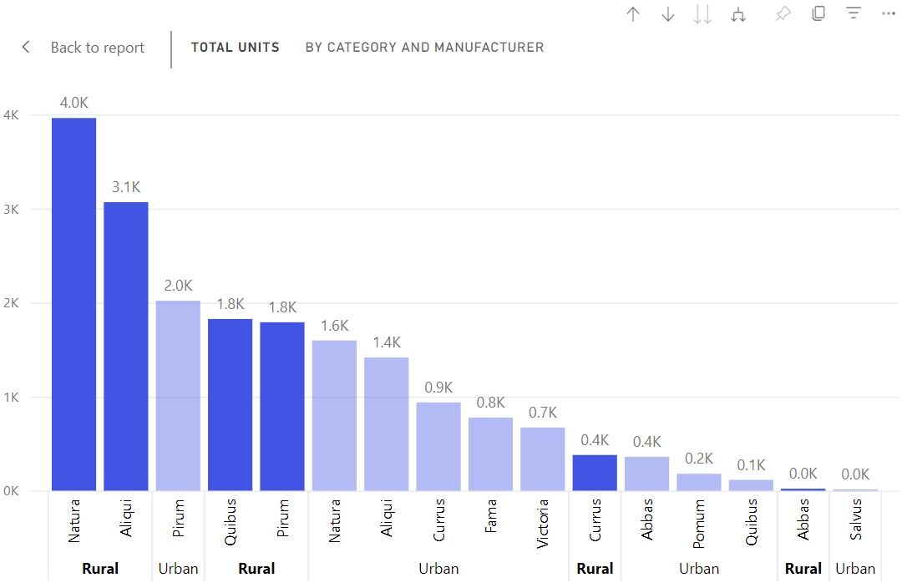Screen dimensions: 902x588
Task: Click the Pomum axis label
Action: pyautogui.click(x=699, y=524)
